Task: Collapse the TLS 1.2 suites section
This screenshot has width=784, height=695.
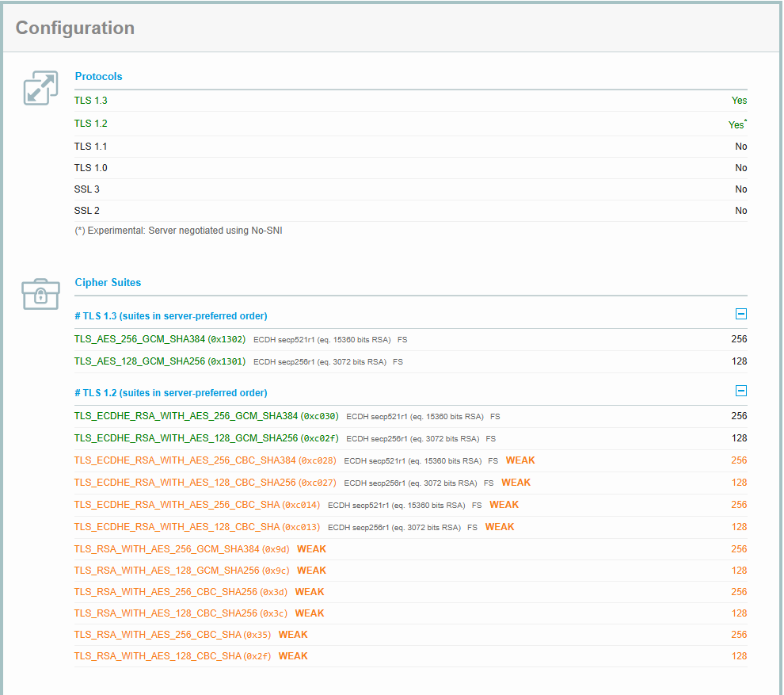Action: 740,391
